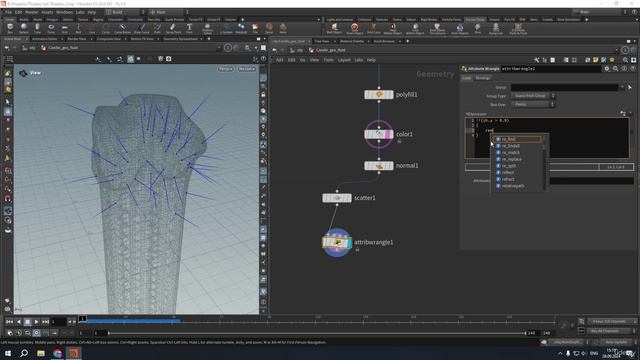The image size is (640, 360).
Task: Open the Group field dropdown arrow
Action: [622, 87]
